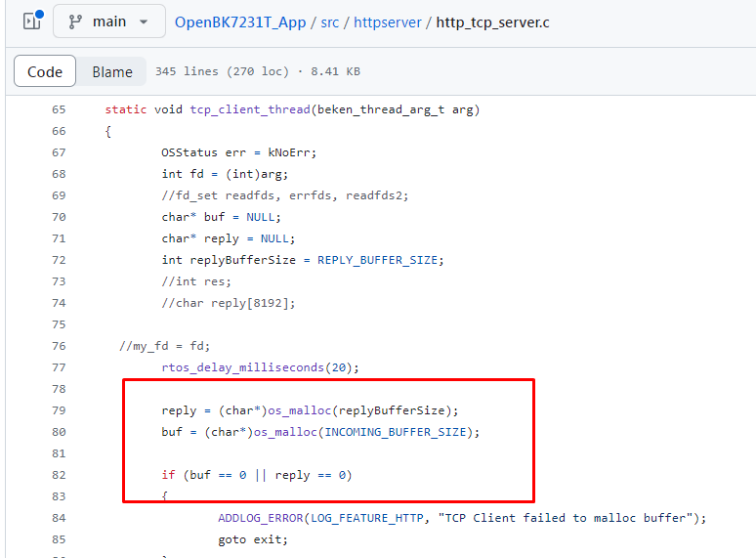Click the caret arrow next to main

(x=144, y=21)
